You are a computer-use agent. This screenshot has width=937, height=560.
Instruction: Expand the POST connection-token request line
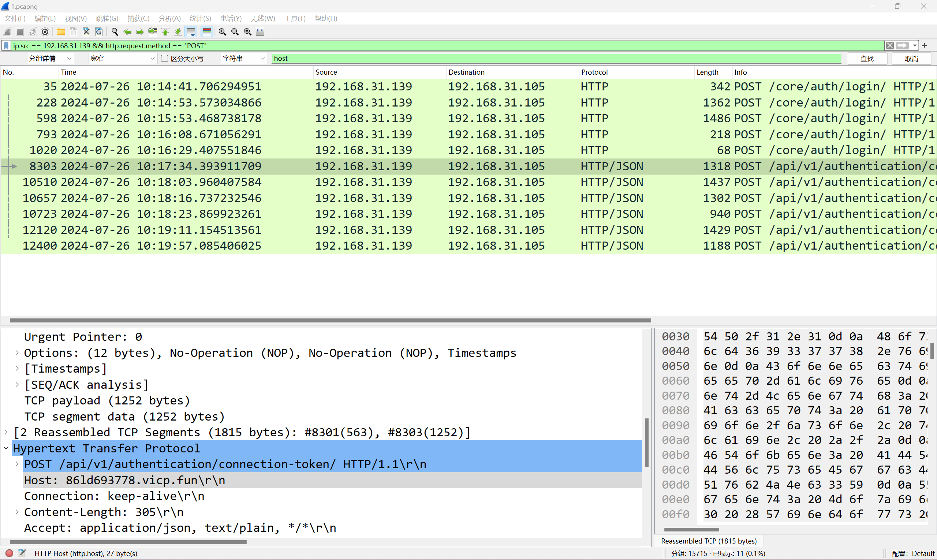(17, 464)
